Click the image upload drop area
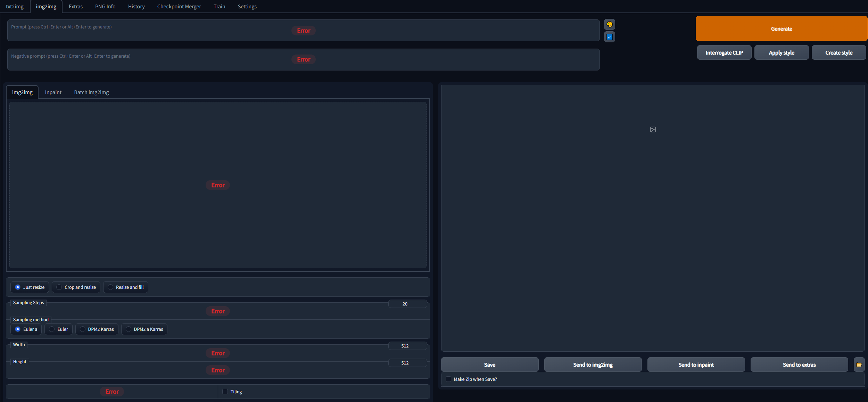This screenshot has width=868, height=402. click(x=218, y=185)
